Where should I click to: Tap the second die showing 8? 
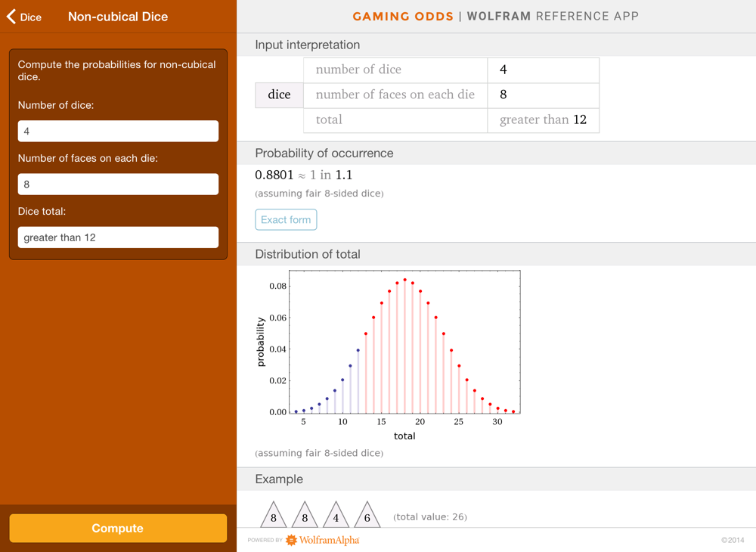[x=305, y=514]
